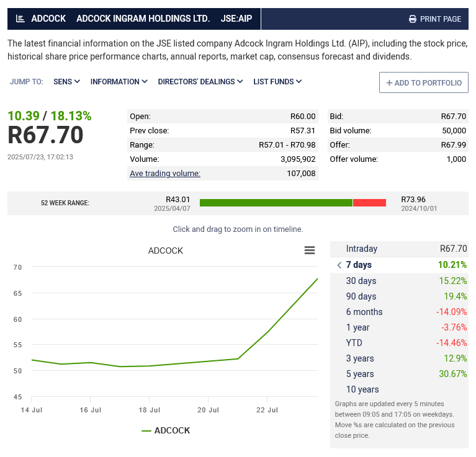The image size is (476, 457).
Task: Click average volume value 107,008
Action: tap(301, 173)
